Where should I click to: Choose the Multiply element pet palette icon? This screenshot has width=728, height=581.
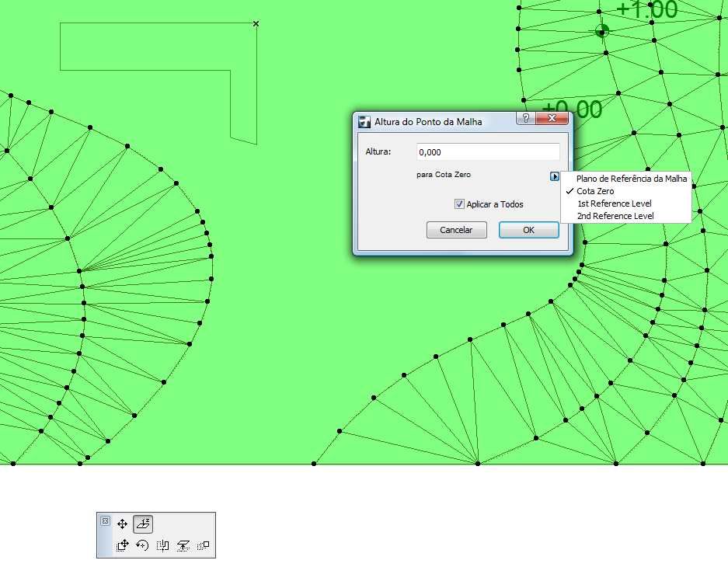click(x=204, y=545)
